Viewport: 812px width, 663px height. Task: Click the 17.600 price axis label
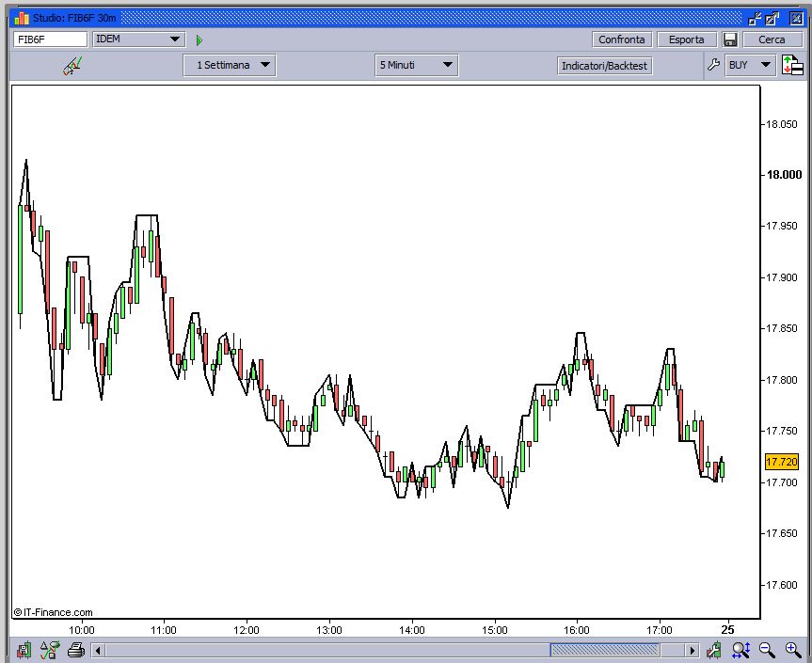tap(782, 585)
